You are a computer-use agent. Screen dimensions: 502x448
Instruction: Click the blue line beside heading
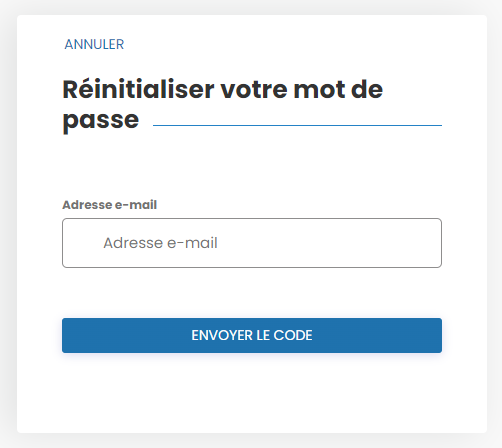pyautogui.click(x=297, y=125)
